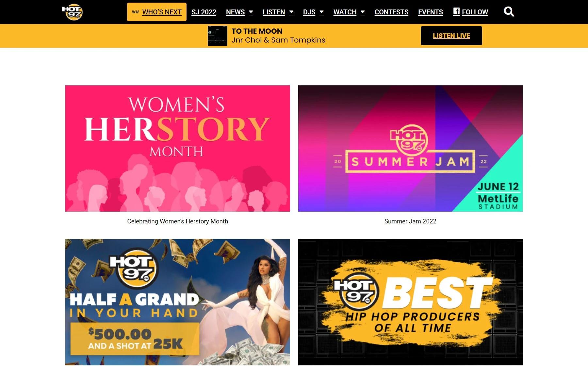This screenshot has height=368, width=588.
Task: Click the Summer Jam MetLife Stadium banner
Action: click(410, 149)
